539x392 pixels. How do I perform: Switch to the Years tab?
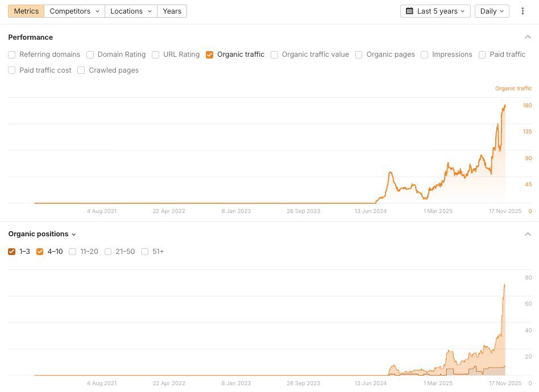172,11
